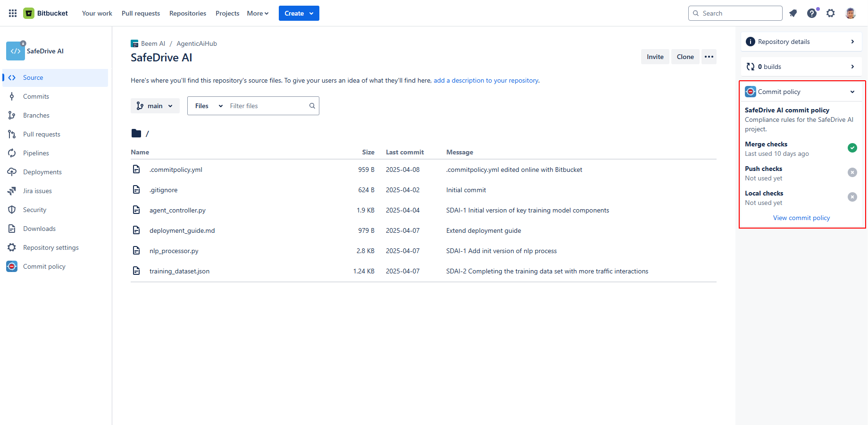Open Pull requests in top navigation
868x425 pixels.
(x=141, y=13)
